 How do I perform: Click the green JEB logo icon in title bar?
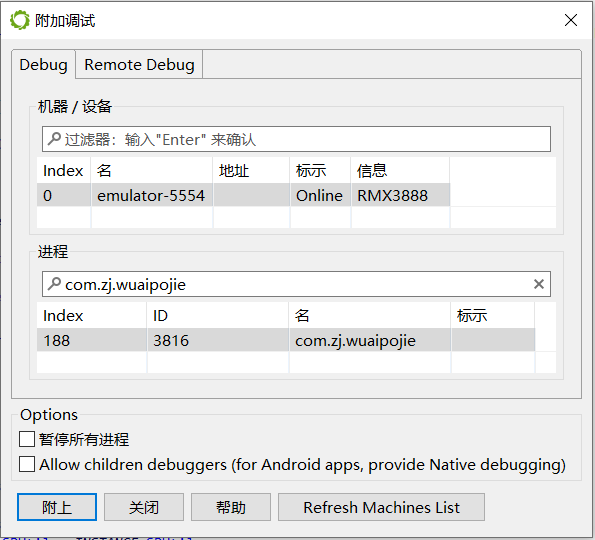(x=20, y=20)
